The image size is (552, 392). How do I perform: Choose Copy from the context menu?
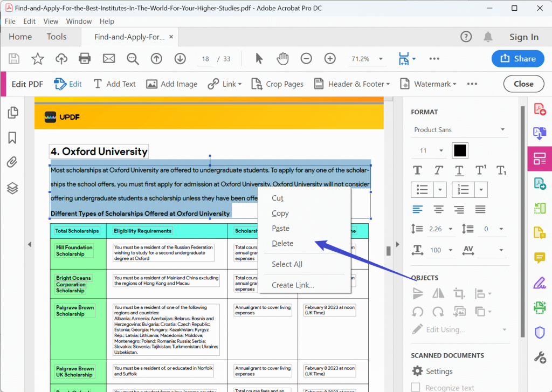[x=280, y=213]
